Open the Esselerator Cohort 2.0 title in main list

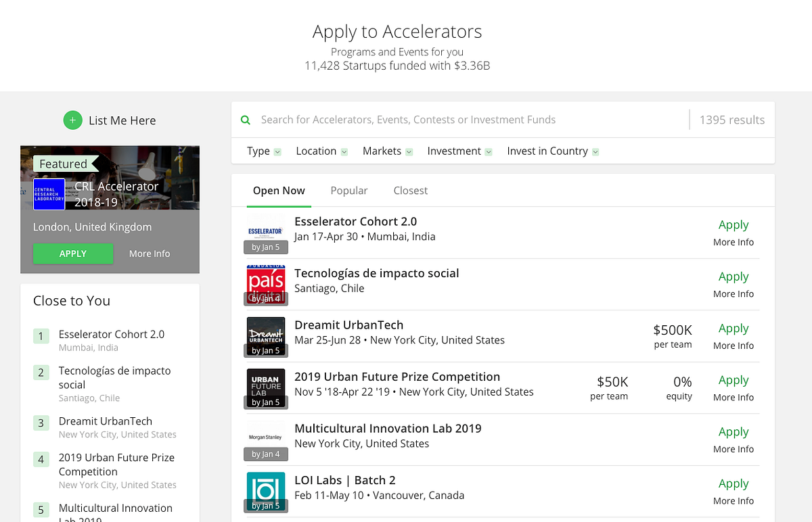click(x=355, y=221)
